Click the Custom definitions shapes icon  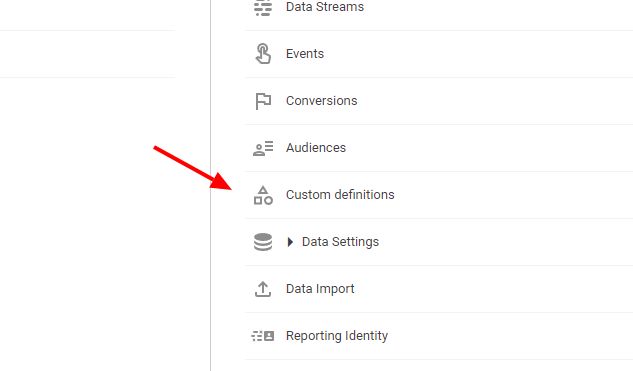pos(263,195)
